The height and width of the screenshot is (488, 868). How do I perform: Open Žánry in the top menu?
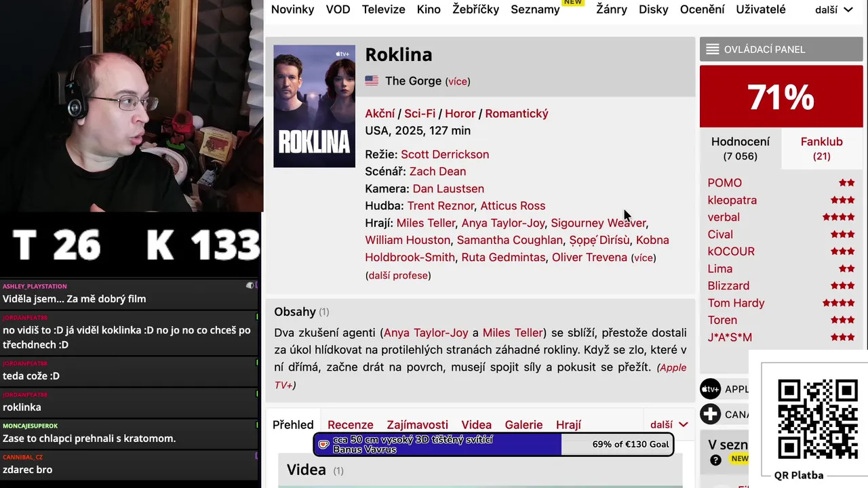[x=612, y=9]
